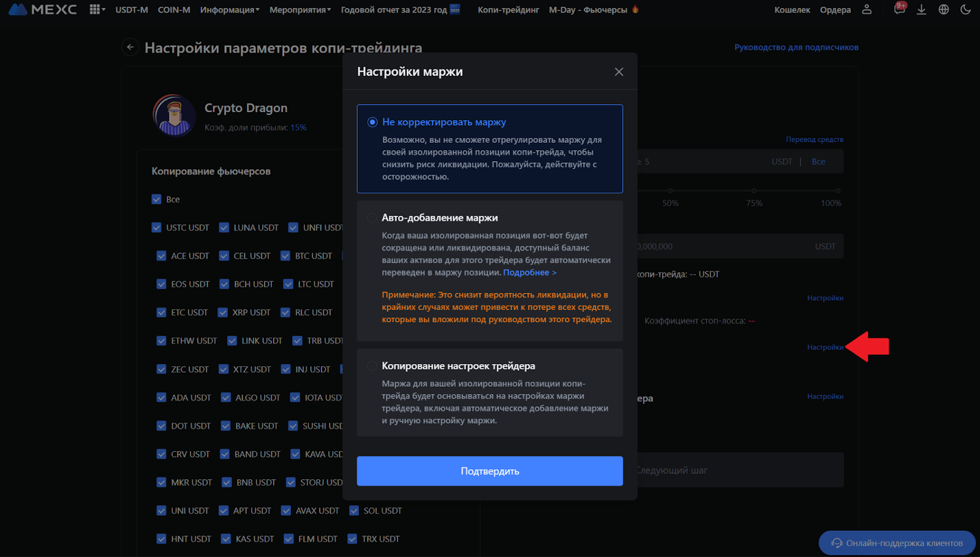Expand the "Информация" dropdown menu
This screenshot has height=557, width=980.
click(230, 10)
